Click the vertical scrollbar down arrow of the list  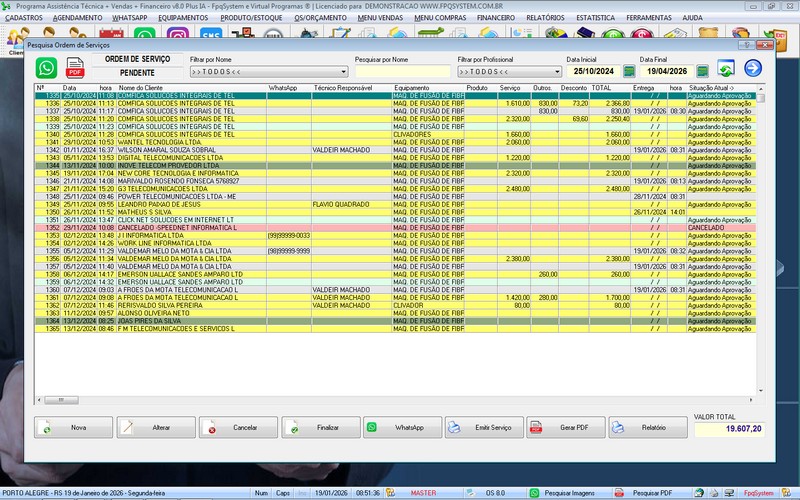(761, 391)
